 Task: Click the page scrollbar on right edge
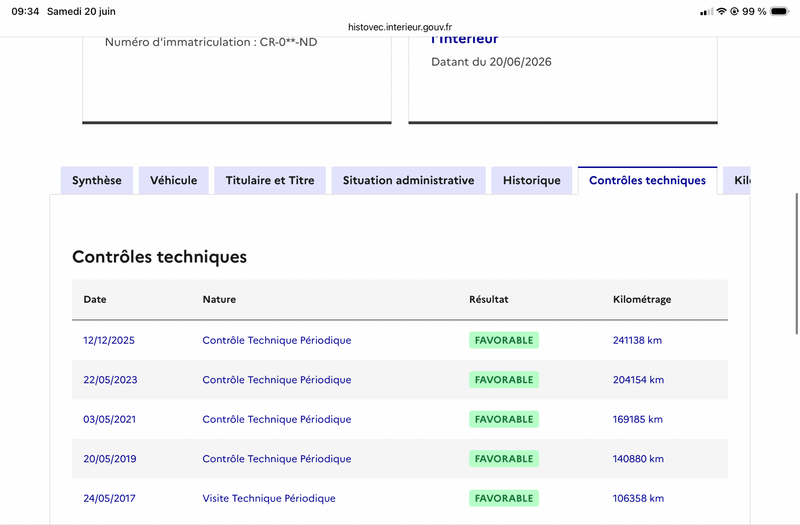(796, 264)
